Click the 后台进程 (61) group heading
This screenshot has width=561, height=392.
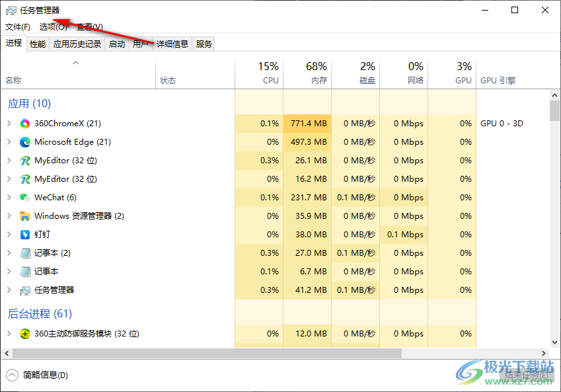point(40,314)
